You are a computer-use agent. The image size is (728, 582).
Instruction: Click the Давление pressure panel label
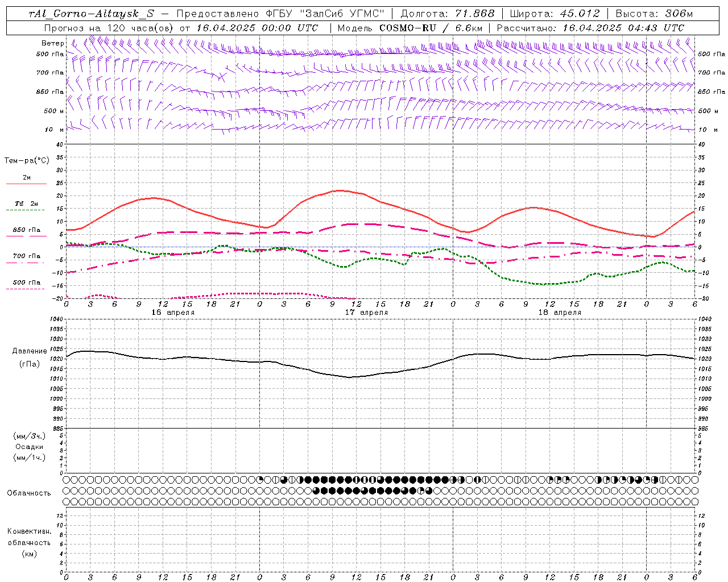[29, 351]
